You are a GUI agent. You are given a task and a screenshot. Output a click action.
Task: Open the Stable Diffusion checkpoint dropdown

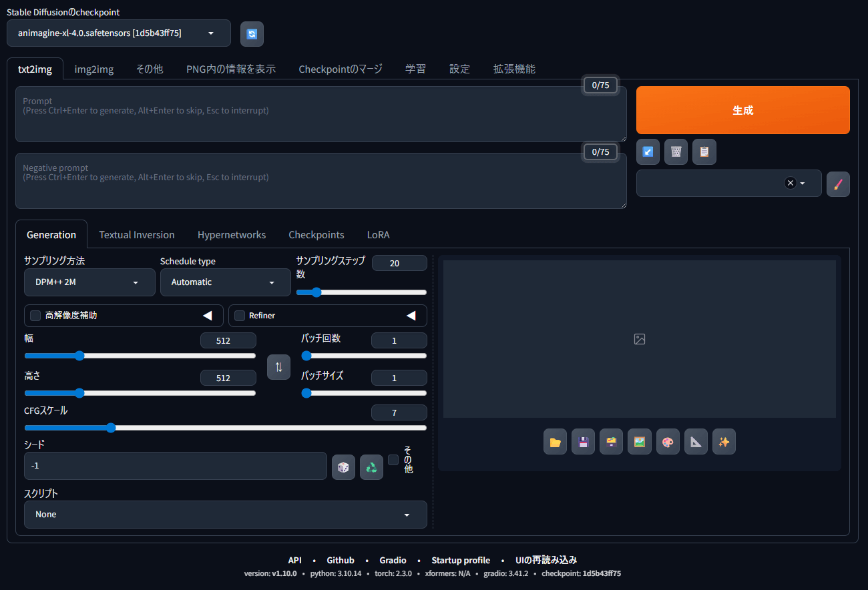(x=119, y=33)
